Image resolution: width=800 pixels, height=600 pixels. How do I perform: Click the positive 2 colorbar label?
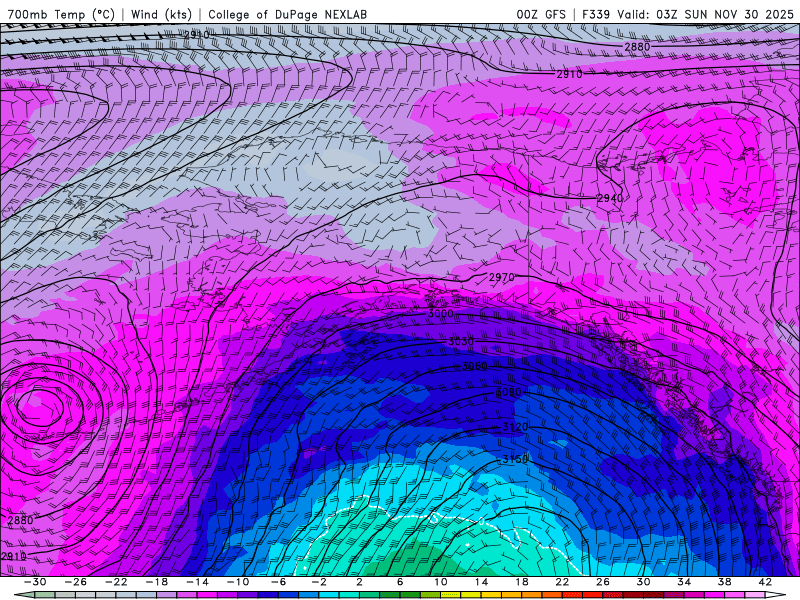point(359,582)
